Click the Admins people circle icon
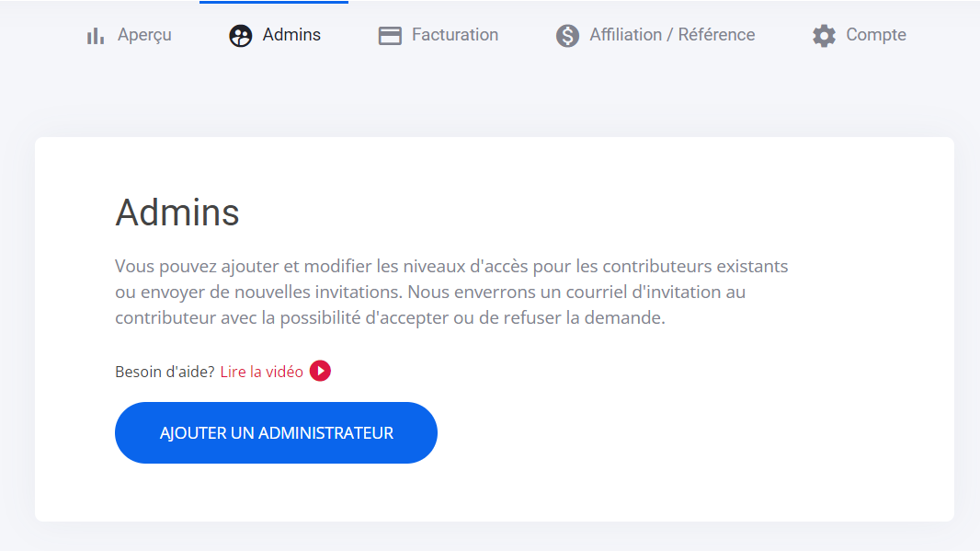980x551 pixels. [240, 36]
